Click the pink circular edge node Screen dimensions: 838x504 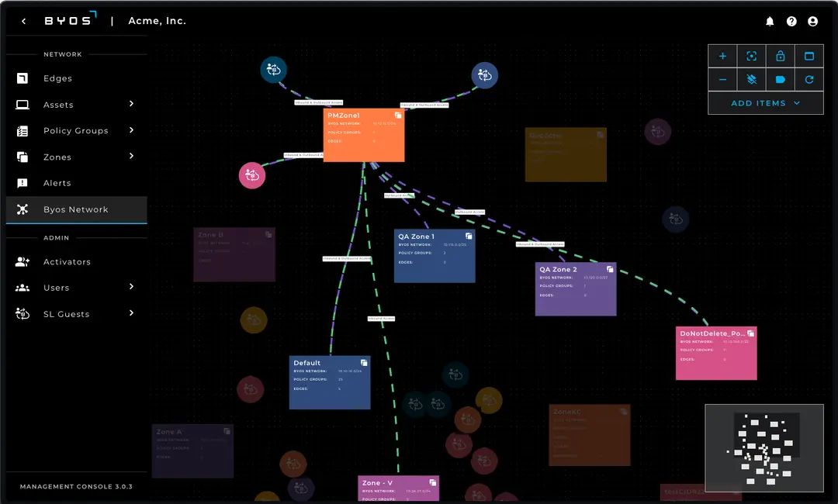click(252, 175)
